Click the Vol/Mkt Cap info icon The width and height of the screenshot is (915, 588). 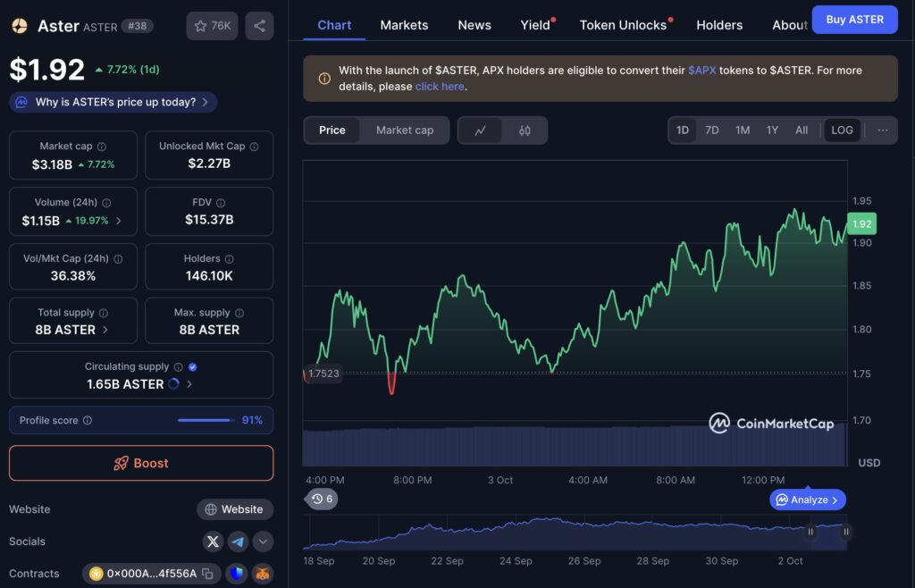click(x=118, y=258)
